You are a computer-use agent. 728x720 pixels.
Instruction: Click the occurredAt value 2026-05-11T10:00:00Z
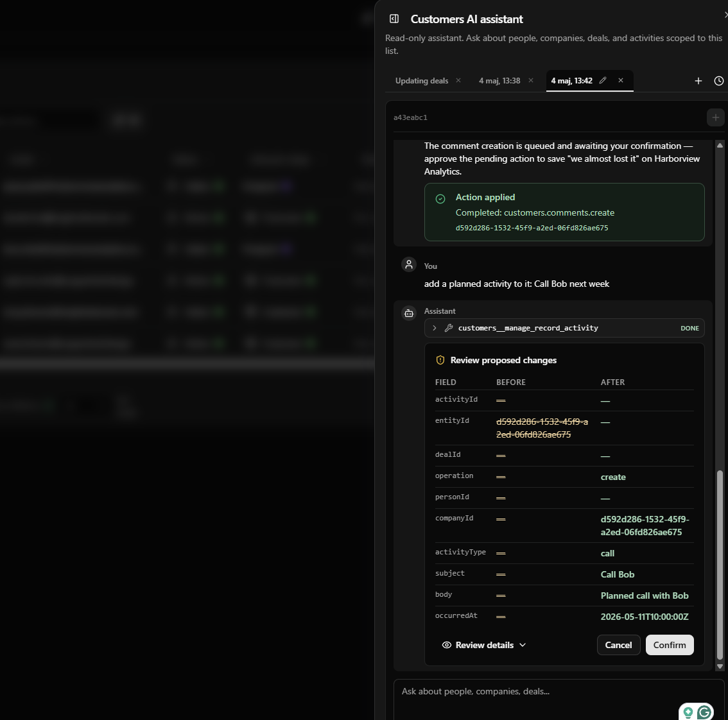pyautogui.click(x=645, y=617)
